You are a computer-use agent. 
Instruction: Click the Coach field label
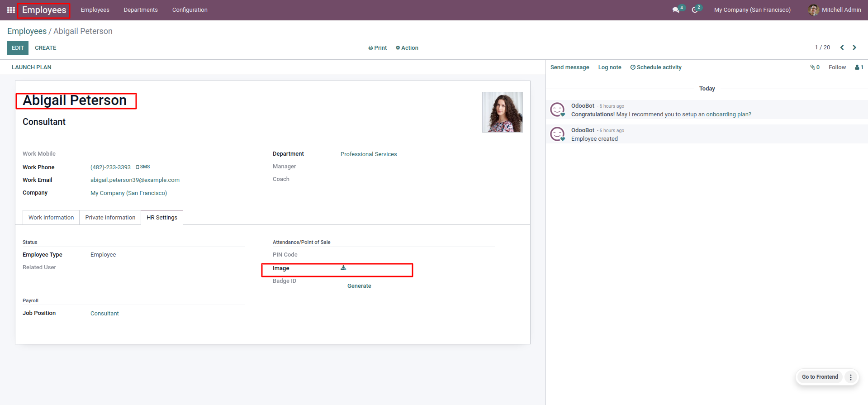pyautogui.click(x=281, y=179)
